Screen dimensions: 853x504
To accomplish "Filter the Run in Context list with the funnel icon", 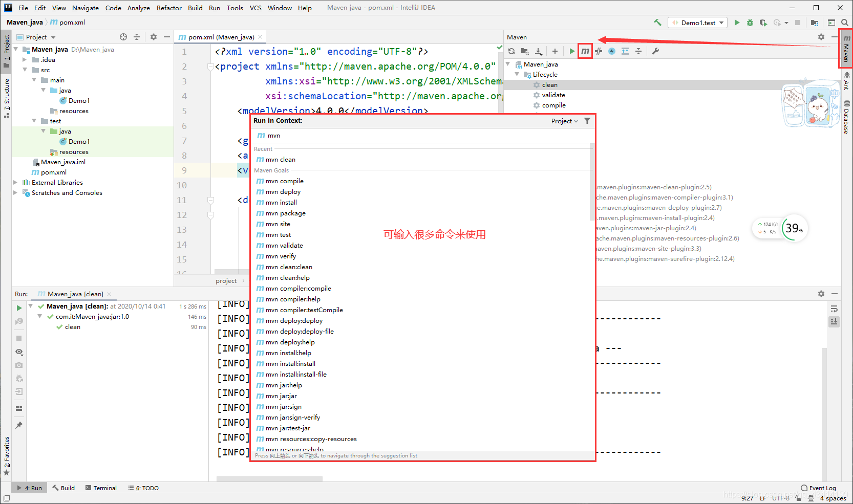I will [587, 121].
